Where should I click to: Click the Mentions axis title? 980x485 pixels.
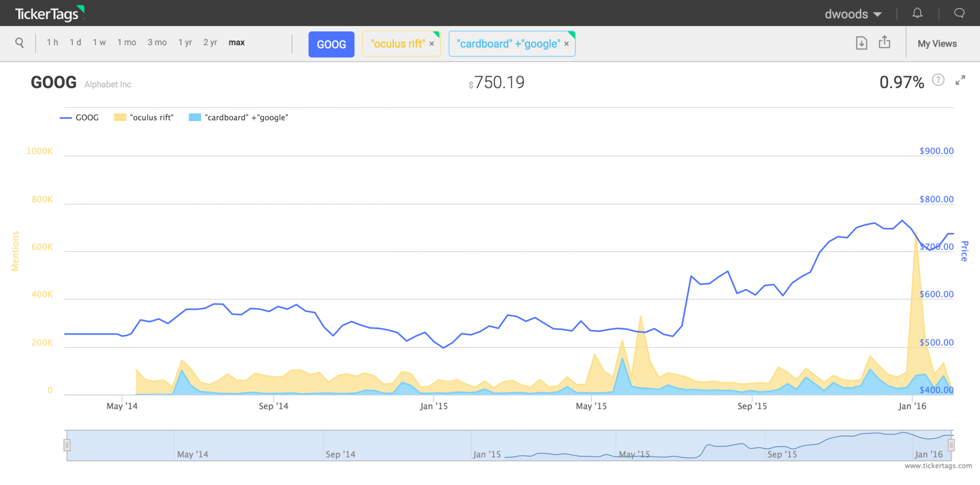tap(15, 251)
